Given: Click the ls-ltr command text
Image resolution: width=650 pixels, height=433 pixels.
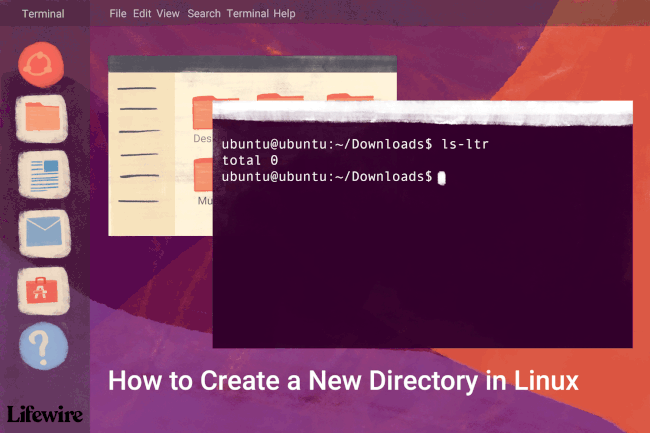Looking at the screenshot, I should pyautogui.click(x=465, y=144).
